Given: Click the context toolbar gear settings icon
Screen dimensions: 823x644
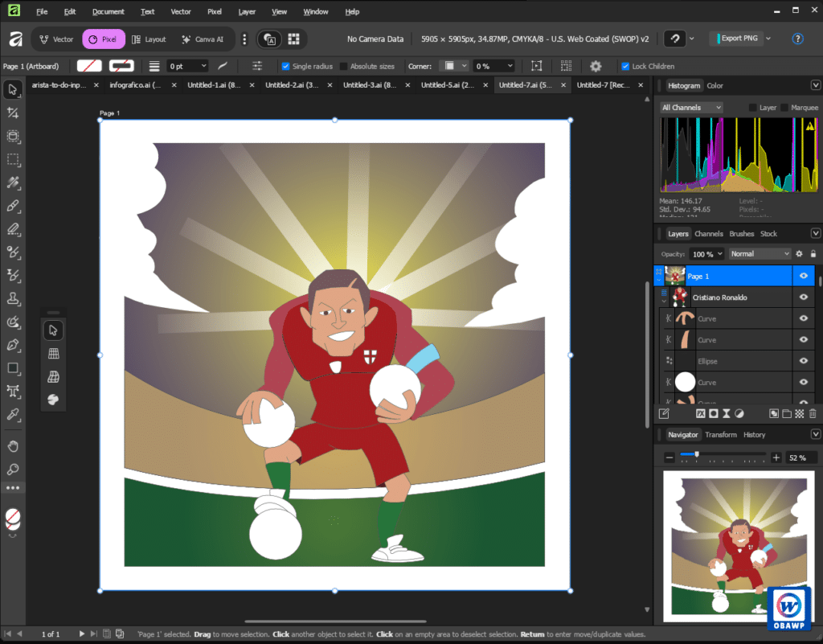Looking at the screenshot, I should click(596, 66).
